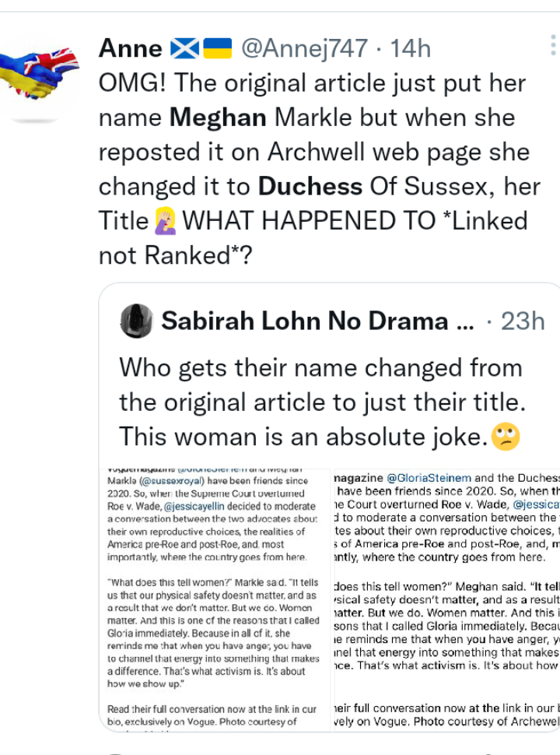Click the bold word Duchess in tweet
The image size is (560, 755).
coord(310,187)
